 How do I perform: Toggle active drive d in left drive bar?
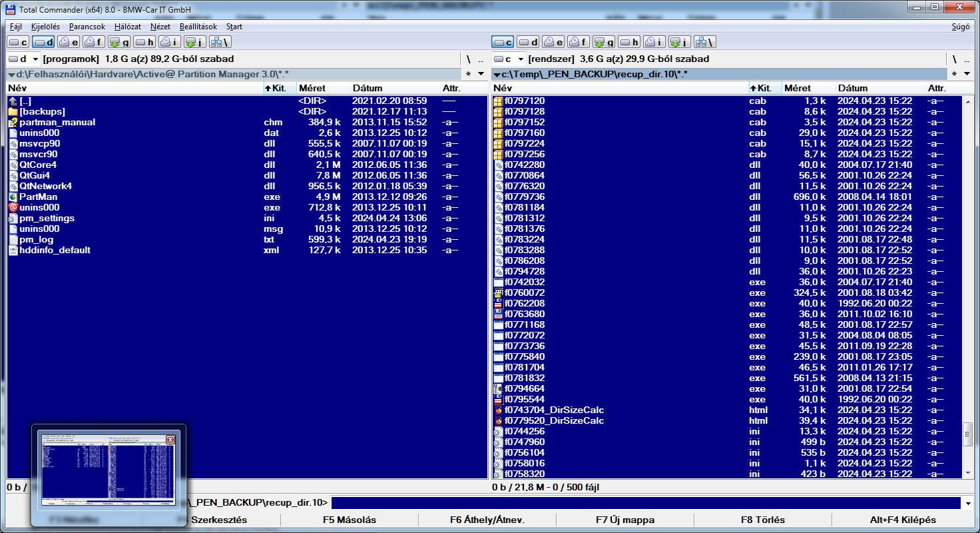(44, 42)
